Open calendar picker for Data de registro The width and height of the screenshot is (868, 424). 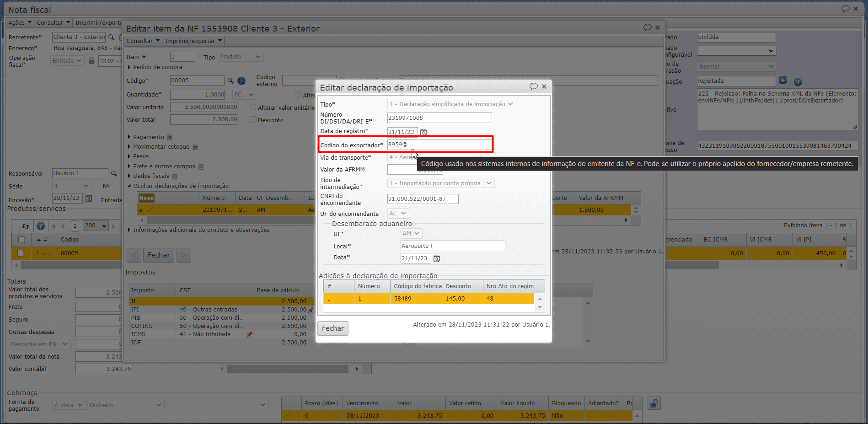pos(423,132)
